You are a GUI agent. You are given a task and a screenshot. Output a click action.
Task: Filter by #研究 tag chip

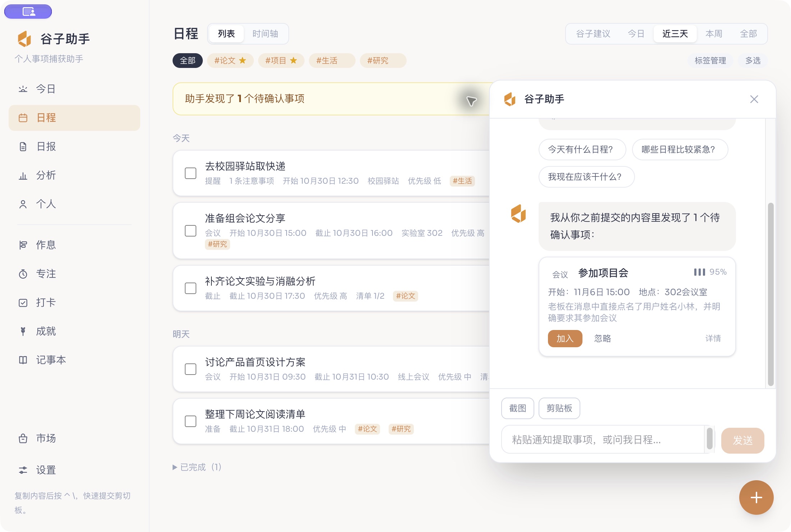tap(383, 60)
